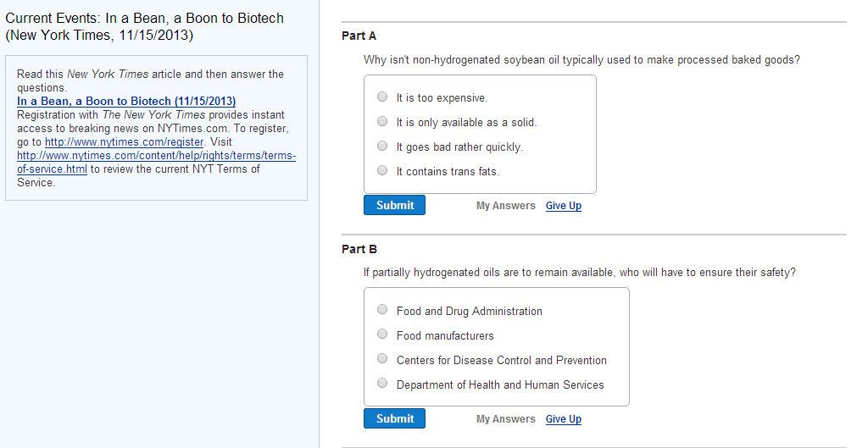This screenshot has width=868, height=448.
Task: Pick "It goes bad rather quickly" option
Action: (x=382, y=147)
